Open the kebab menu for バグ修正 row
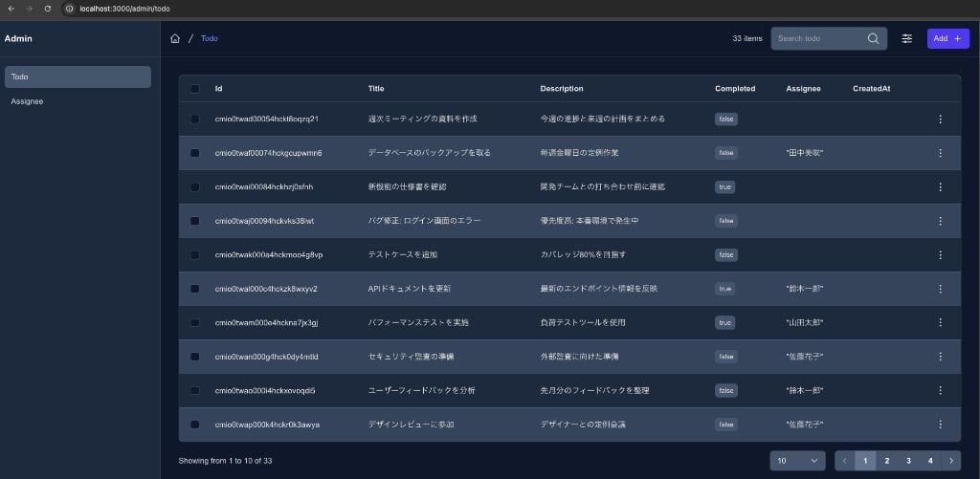 (x=940, y=221)
